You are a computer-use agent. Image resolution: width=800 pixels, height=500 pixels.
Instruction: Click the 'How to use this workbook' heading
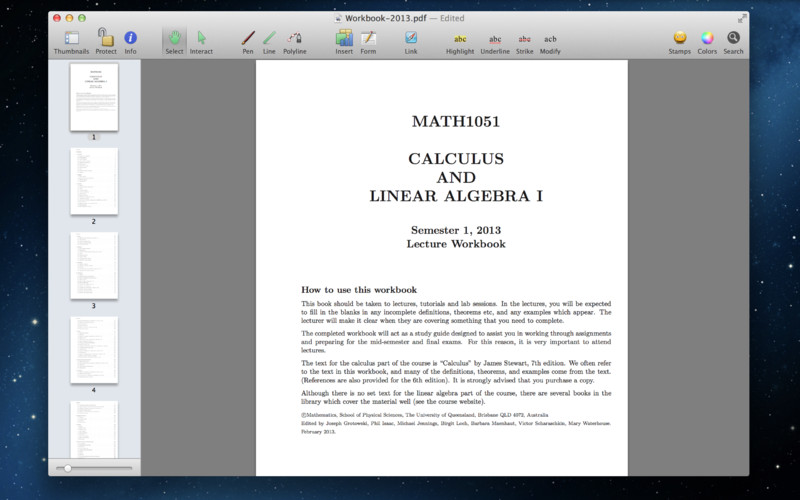pos(359,290)
